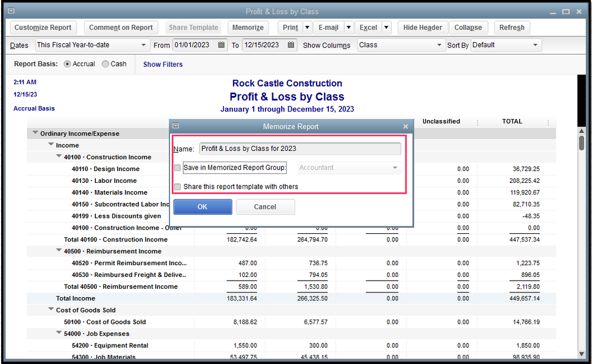Click Hide Header in the toolbar

[423, 28]
